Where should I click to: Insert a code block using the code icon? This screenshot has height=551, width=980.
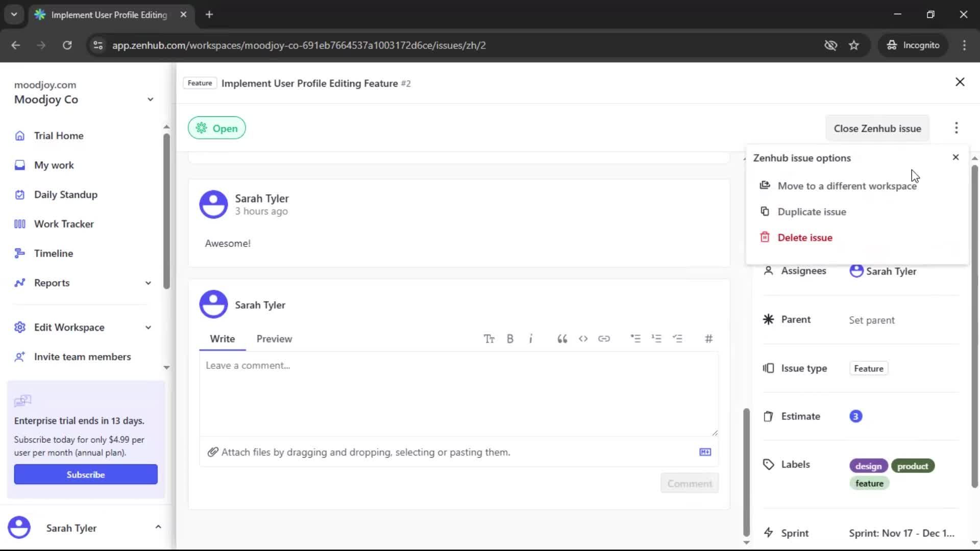pos(583,338)
